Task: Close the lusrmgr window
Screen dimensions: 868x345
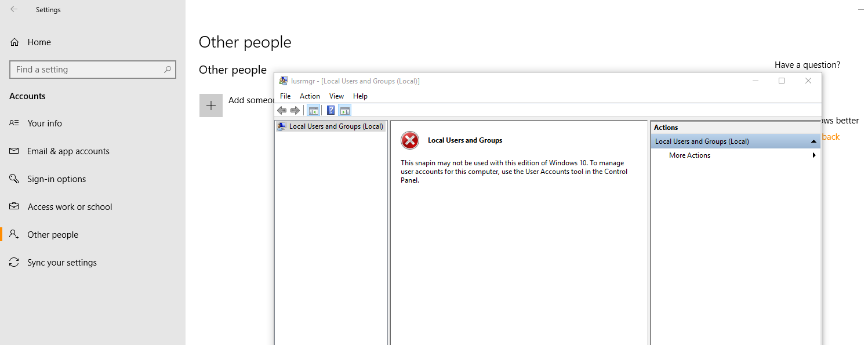Action: 808,81
